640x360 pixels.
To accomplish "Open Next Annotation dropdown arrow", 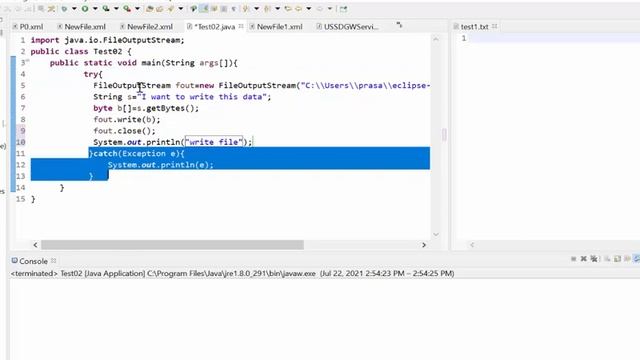I will (256, 9).
